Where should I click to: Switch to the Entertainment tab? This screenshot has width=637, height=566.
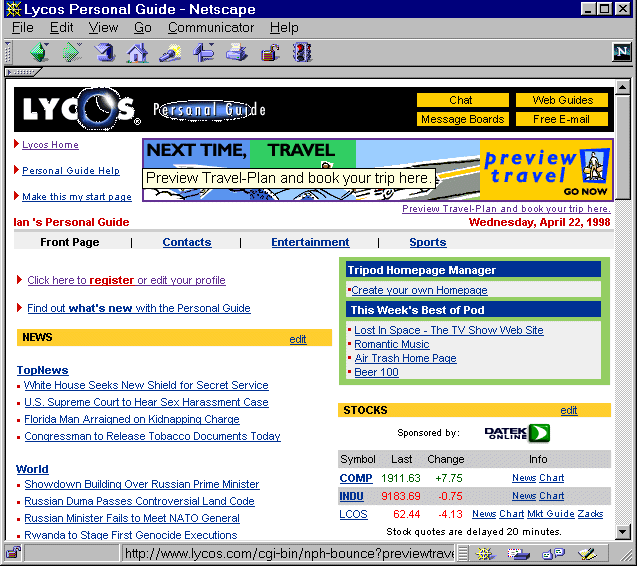(x=310, y=242)
